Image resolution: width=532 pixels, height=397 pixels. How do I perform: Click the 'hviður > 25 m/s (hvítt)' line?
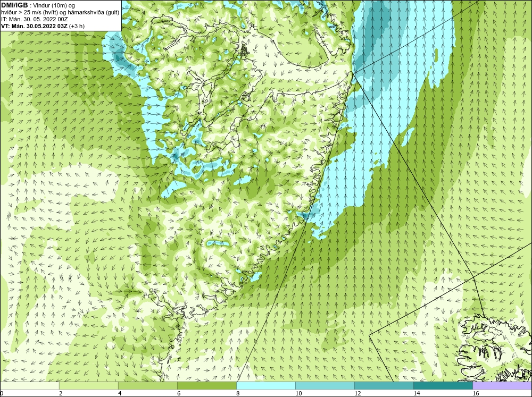click(30, 13)
